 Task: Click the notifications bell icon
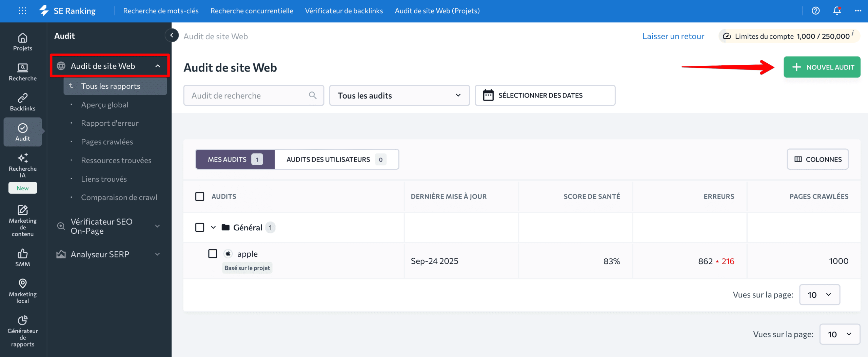tap(837, 11)
